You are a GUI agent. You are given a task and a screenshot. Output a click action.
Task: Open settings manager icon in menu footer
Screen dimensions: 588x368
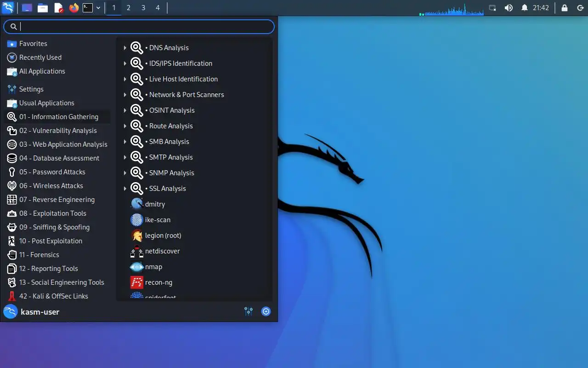coord(249,311)
